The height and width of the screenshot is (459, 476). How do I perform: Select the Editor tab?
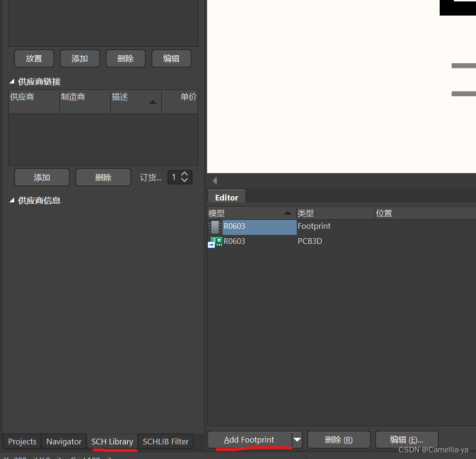(226, 196)
